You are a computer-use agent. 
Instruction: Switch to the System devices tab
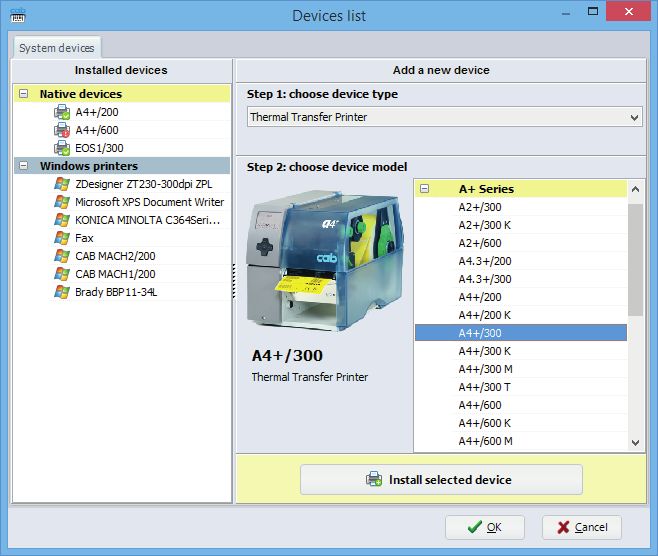click(x=57, y=48)
